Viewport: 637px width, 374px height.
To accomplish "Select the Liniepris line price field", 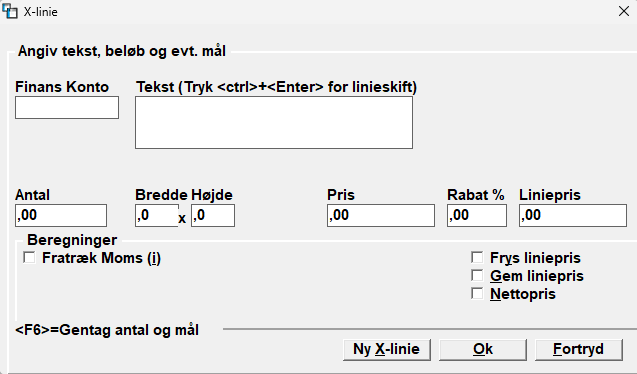I will 573,215.
